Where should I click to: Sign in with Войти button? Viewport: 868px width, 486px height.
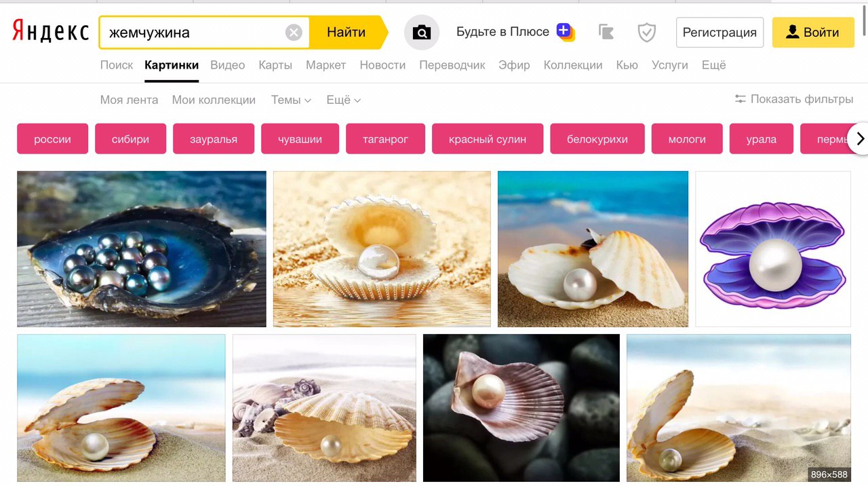[813, 32]
